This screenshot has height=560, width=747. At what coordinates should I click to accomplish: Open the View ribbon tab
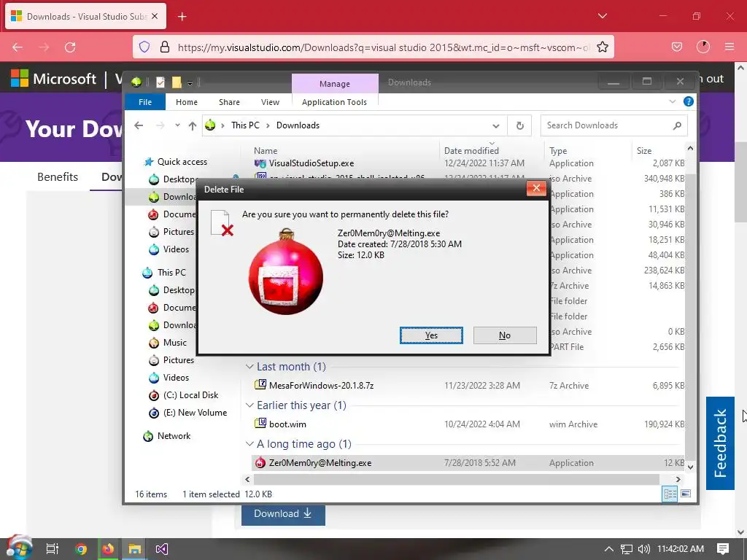point(270,102)
